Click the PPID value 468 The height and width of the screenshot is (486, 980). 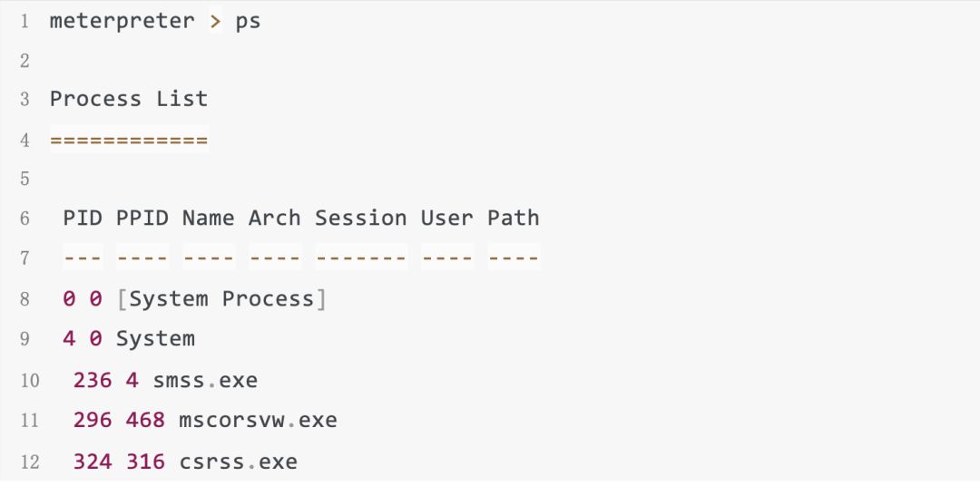click(x=145, y=421)
